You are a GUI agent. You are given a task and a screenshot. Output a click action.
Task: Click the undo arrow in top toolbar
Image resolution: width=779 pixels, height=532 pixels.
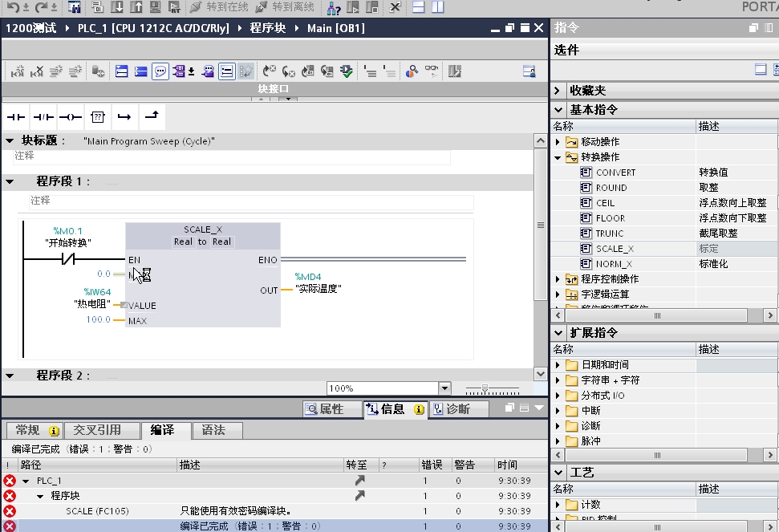(14, 7)
